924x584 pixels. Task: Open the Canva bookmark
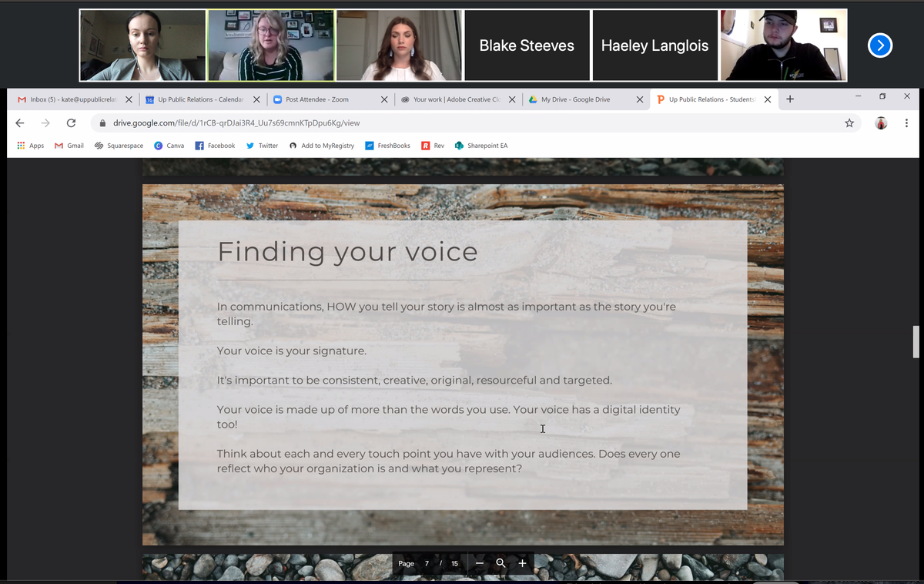point(169,146)
